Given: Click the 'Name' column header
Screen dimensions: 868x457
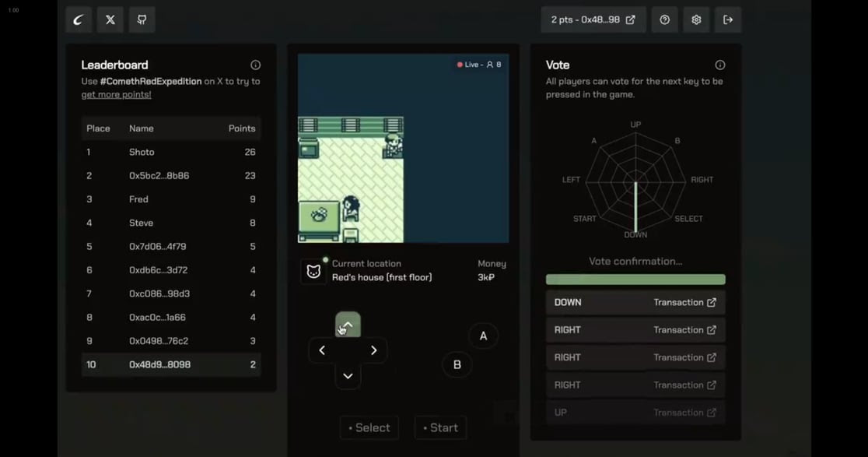Looking at the screenshot, I should pos(141,128).
